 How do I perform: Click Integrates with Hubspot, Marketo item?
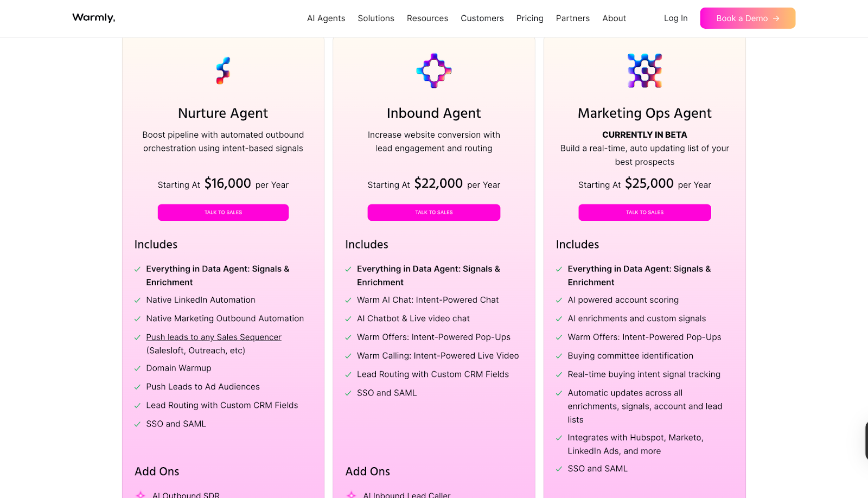pos(635,444)
